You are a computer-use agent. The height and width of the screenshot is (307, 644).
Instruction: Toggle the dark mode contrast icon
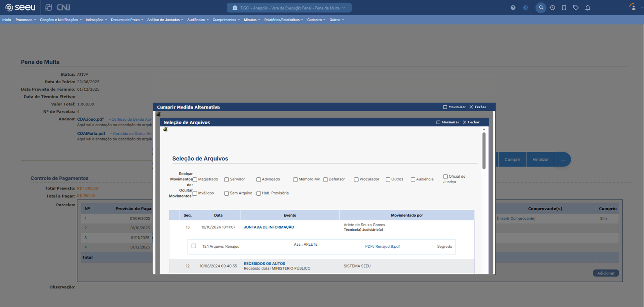pos(525,8)
